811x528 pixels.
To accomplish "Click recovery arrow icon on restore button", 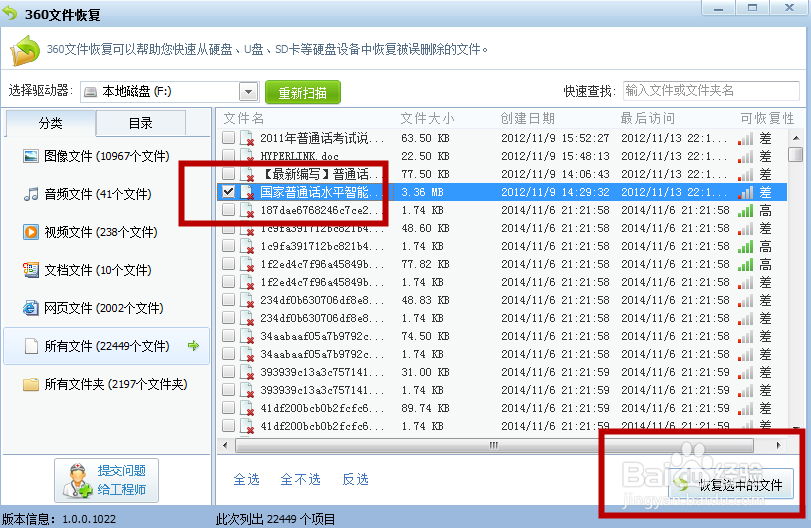I will pos(683,485).
